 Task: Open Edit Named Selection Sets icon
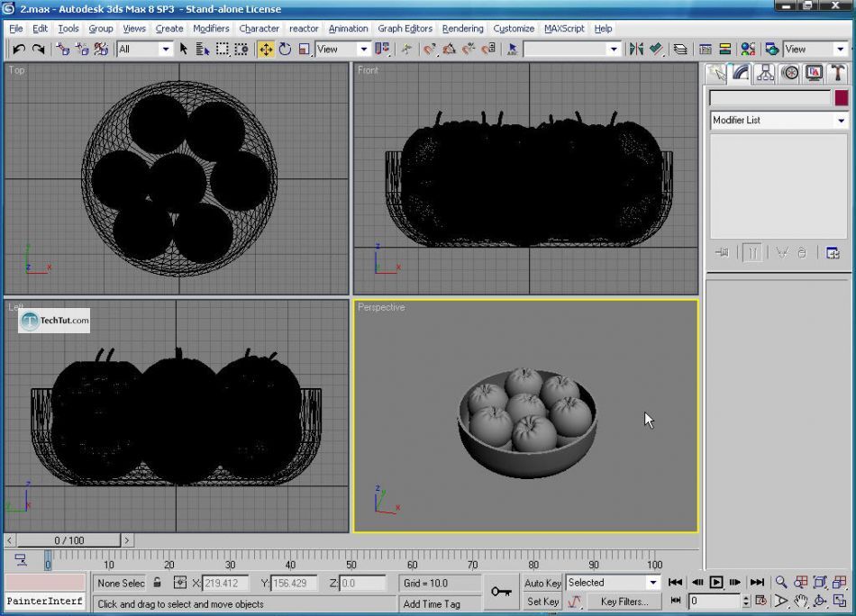512,50
